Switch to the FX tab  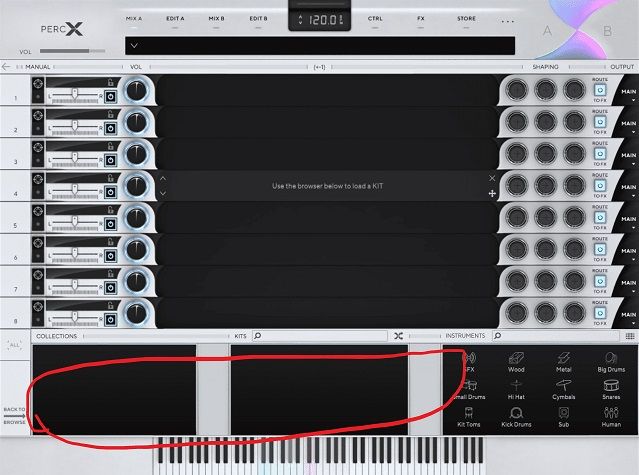pos(421,19)
